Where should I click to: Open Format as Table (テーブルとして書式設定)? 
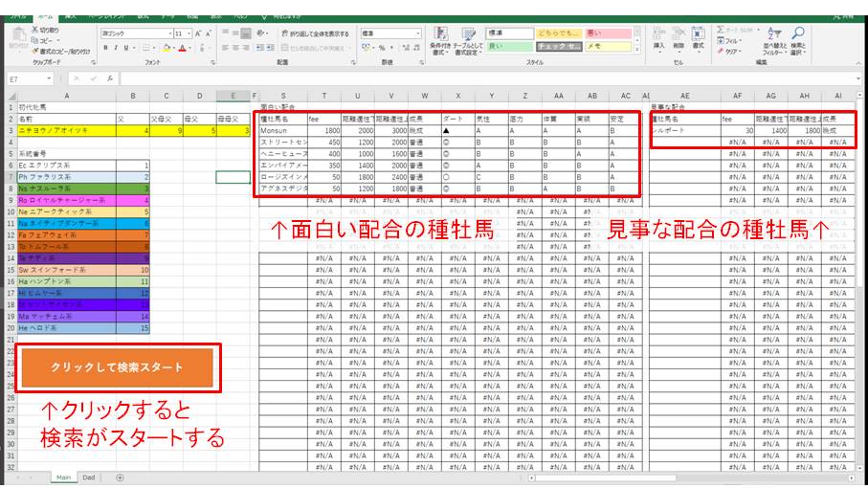[x=467, y=40]
